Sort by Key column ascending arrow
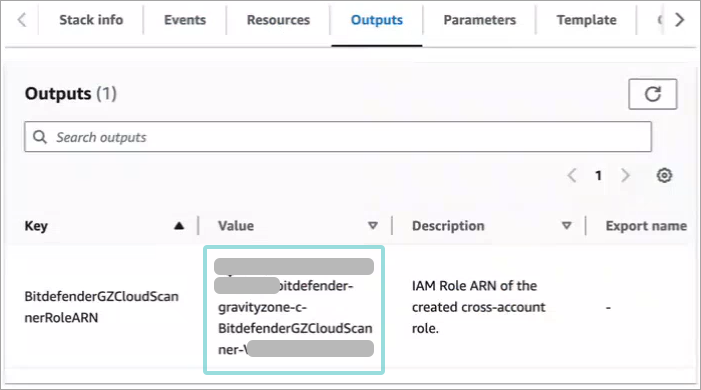Screen dimensions: 701x390 (179, 226)
